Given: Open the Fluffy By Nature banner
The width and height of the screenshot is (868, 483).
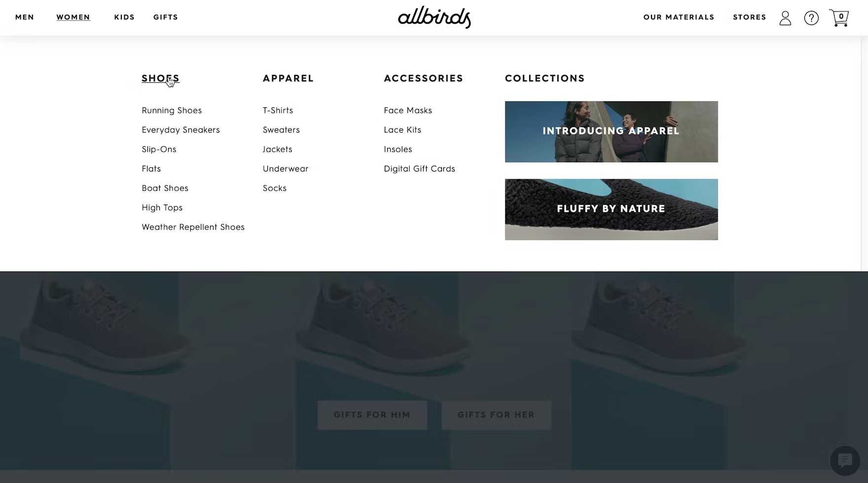Looking at the screenshot, I should coord(612,209).
